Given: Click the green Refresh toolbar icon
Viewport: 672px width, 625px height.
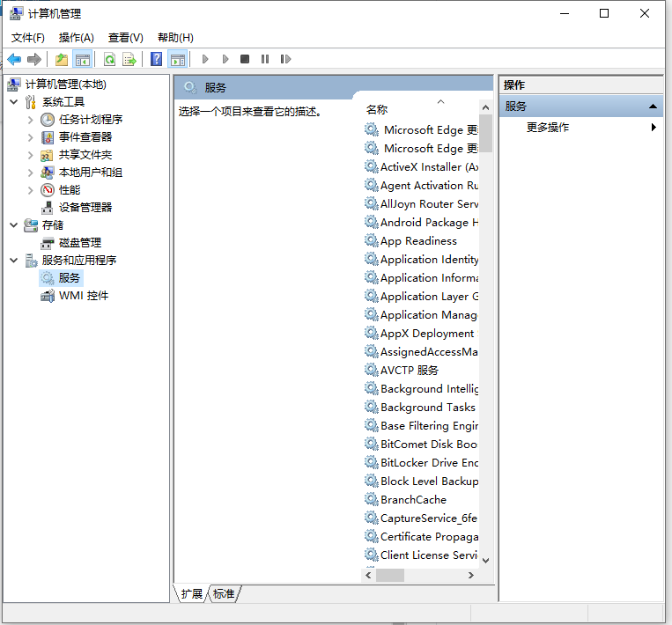Looking at the screenshot, I should tap(109, 59).
